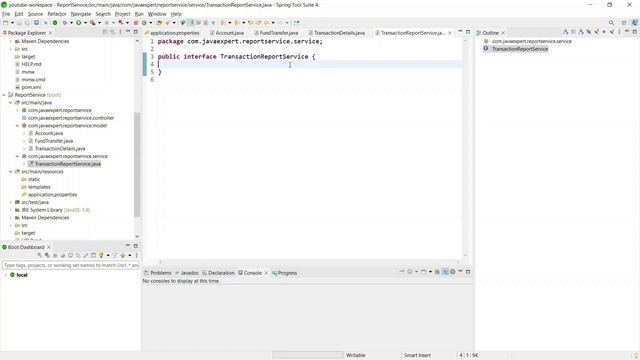The width and height of the screenshot is (640, 360).
Task: Click the Open Type toolbar icon
Action: [x=159, y=23]
